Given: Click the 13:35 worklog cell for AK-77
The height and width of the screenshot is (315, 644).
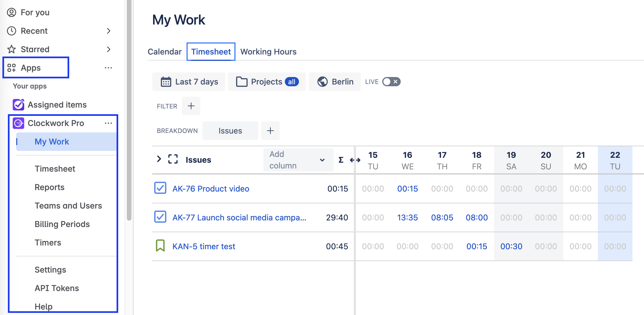Looking at the screenshot, I should pos(407,217).
